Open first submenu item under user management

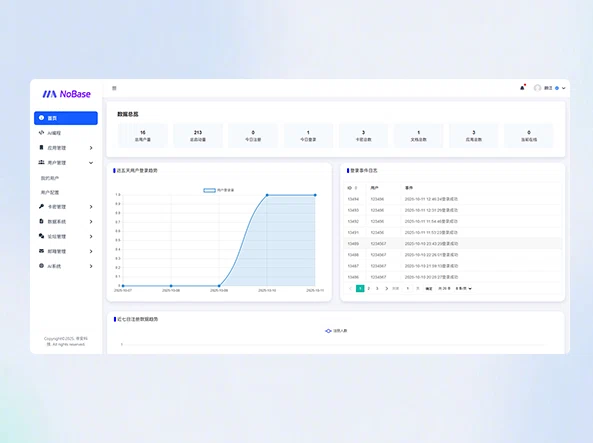coord(50,178)
